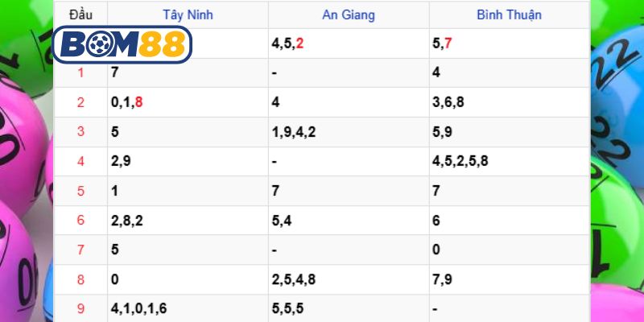Open the Tây Ninh column header link
This screenshot has height=322, width=644.
[188, 15]
